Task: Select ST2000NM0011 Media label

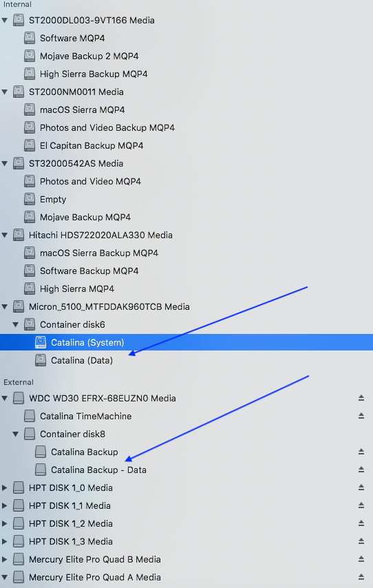Action: pos(76,92)
